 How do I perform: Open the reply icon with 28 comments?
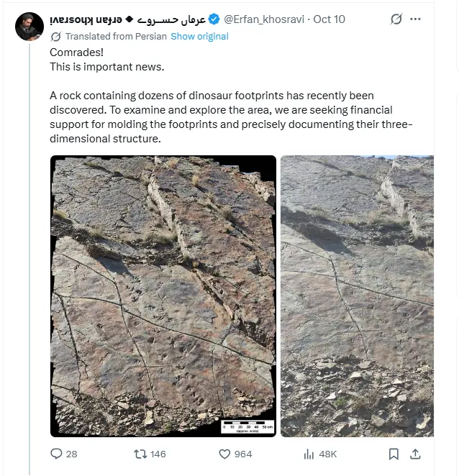[x=56, y=454]
